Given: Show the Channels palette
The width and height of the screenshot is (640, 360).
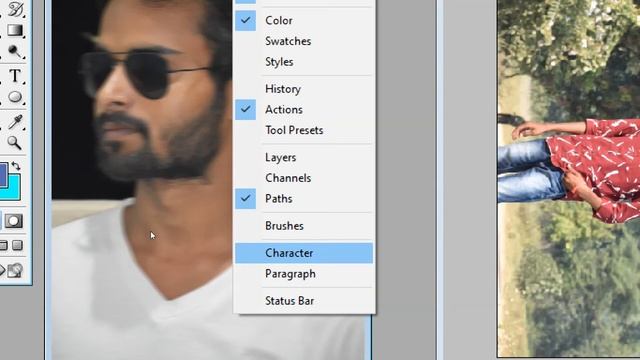Looking at the screenshot, I should [x=304, y=178].
